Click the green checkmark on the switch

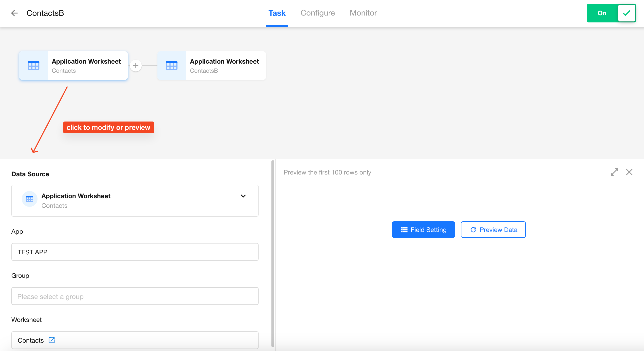[x=626, y=13]
